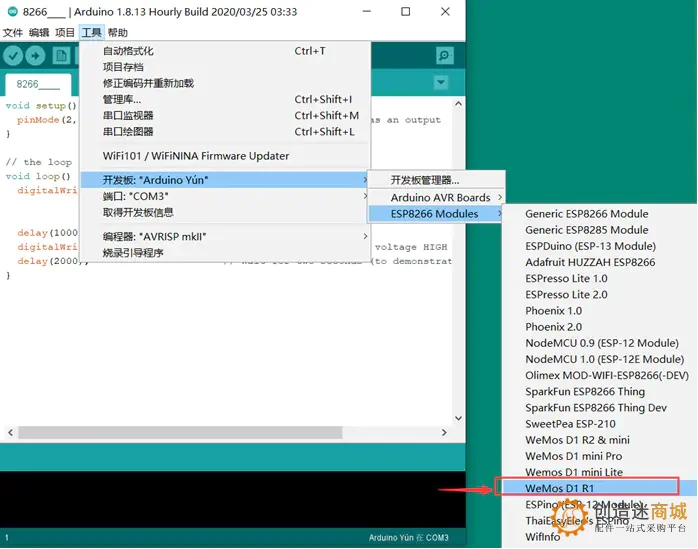Open the 文件 menu
Screen dimensions: 698x549
[x=12, y=33]
